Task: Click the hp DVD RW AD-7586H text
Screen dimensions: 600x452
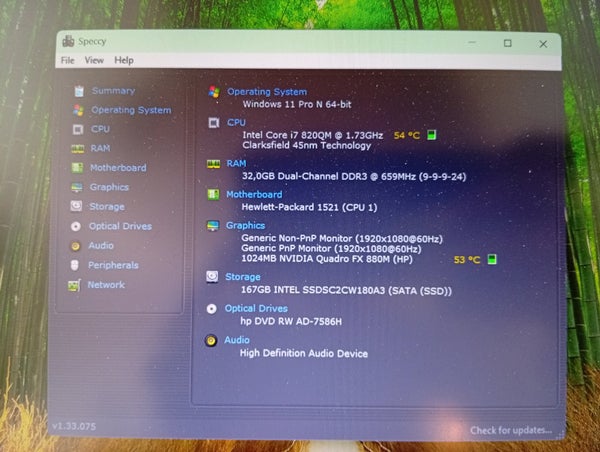Action: 291,321
